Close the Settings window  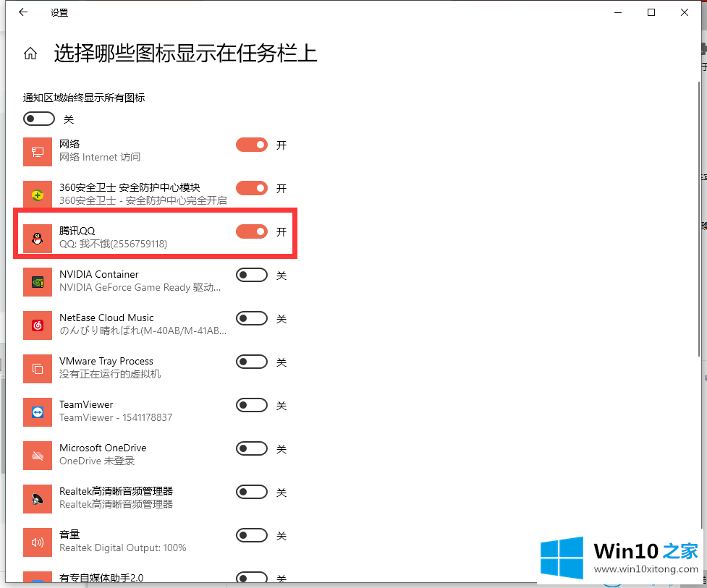click(x=685, y=12)
